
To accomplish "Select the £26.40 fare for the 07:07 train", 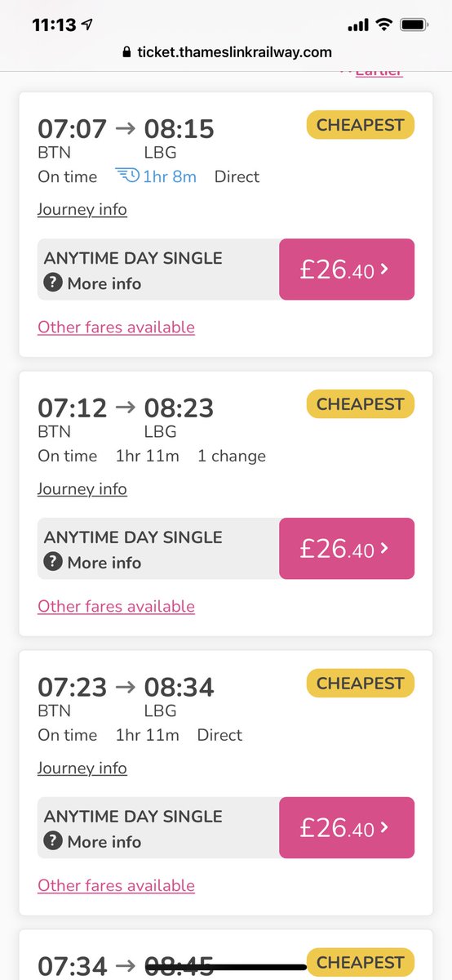I will click(347, 269).
